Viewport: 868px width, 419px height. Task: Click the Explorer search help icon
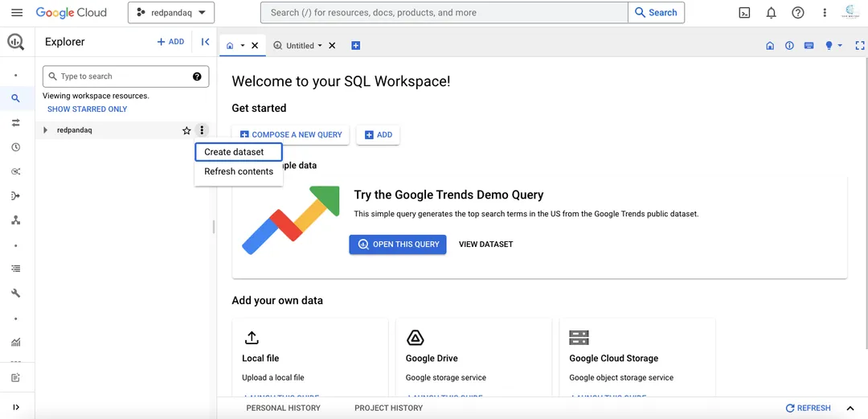(197, 76)
